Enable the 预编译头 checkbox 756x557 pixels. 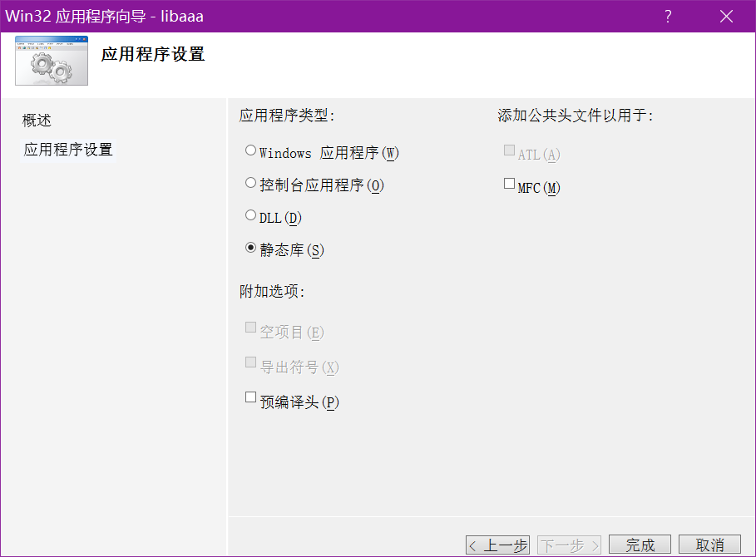(x=250, y=398)
